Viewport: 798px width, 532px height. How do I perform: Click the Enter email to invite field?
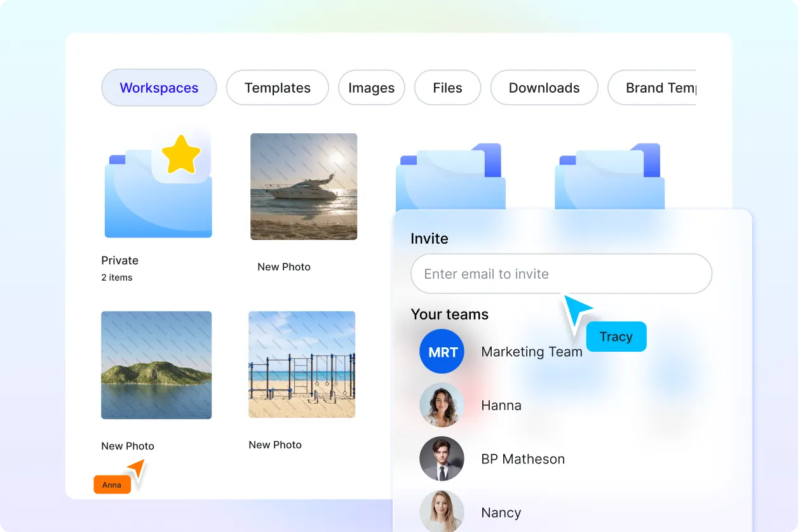[x=561, y=274]
